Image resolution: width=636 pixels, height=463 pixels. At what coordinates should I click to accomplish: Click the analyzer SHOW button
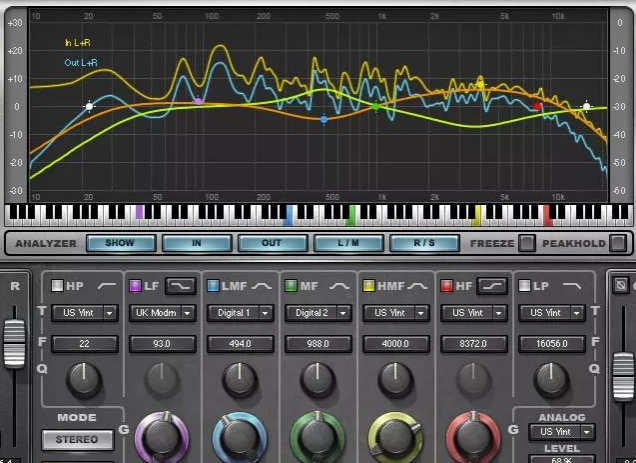coord(121,243)
